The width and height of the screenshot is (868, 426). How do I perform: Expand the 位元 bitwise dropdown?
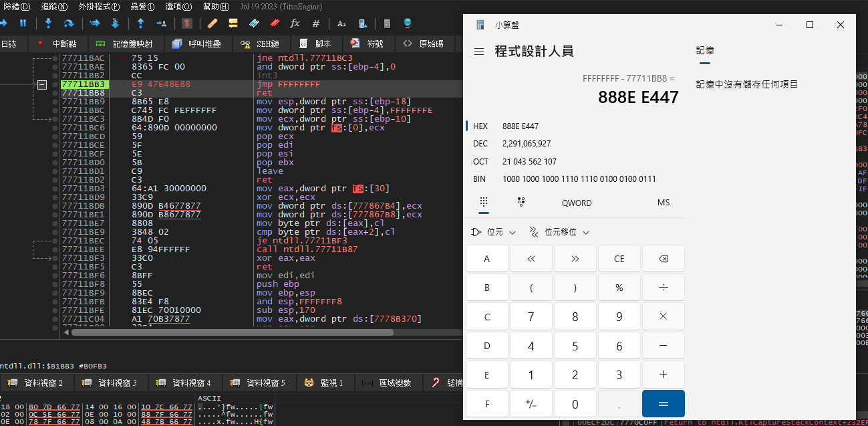pyautogui.click(x=494, y=232)
